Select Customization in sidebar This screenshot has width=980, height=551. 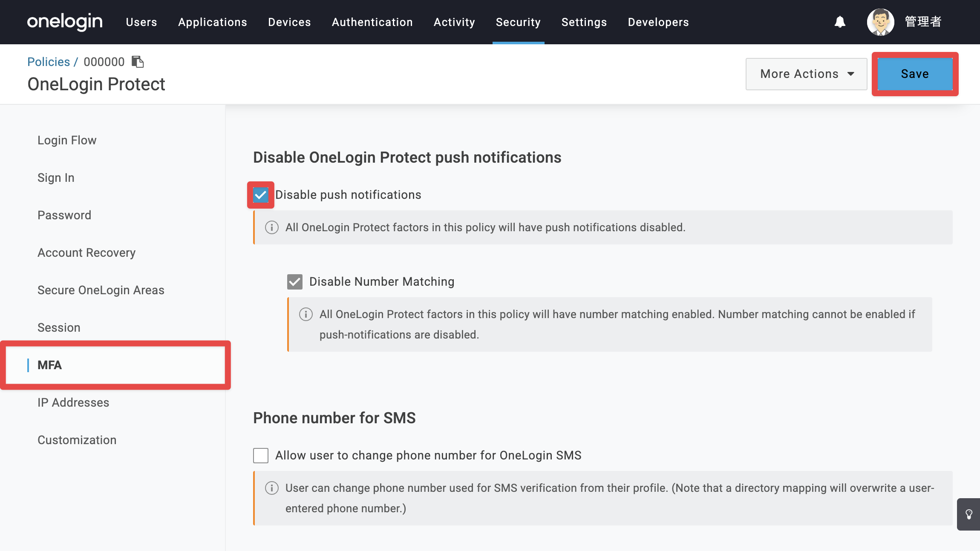(77, 440)
